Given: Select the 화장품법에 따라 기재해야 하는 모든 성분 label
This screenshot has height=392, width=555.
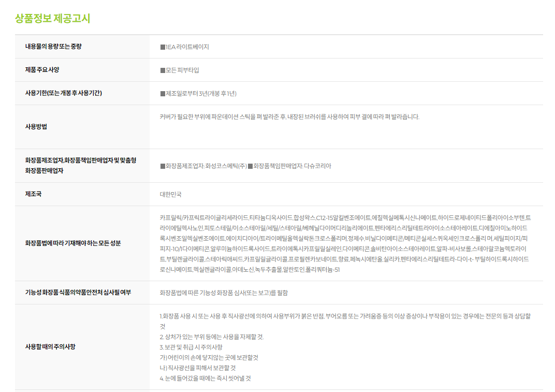Looking at the screenshot, I should 73,243.
